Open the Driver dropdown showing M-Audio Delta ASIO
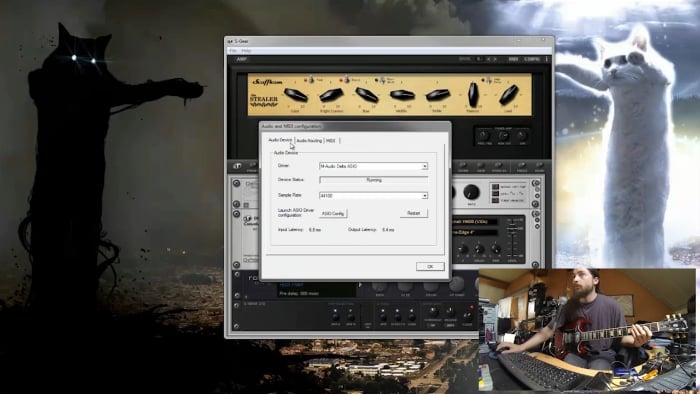The image size is (700, 394). 373,166
